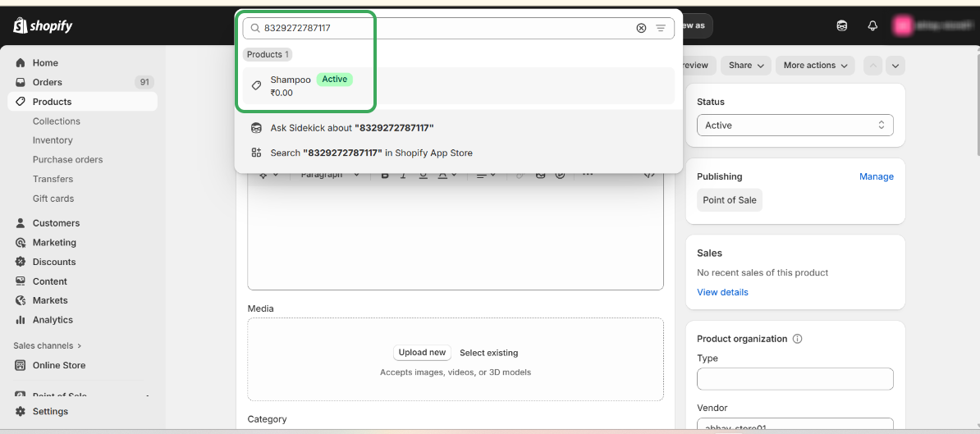Open the Status dropdown showing Active
The height and width of the screenshot is (434, 980).
795,125
